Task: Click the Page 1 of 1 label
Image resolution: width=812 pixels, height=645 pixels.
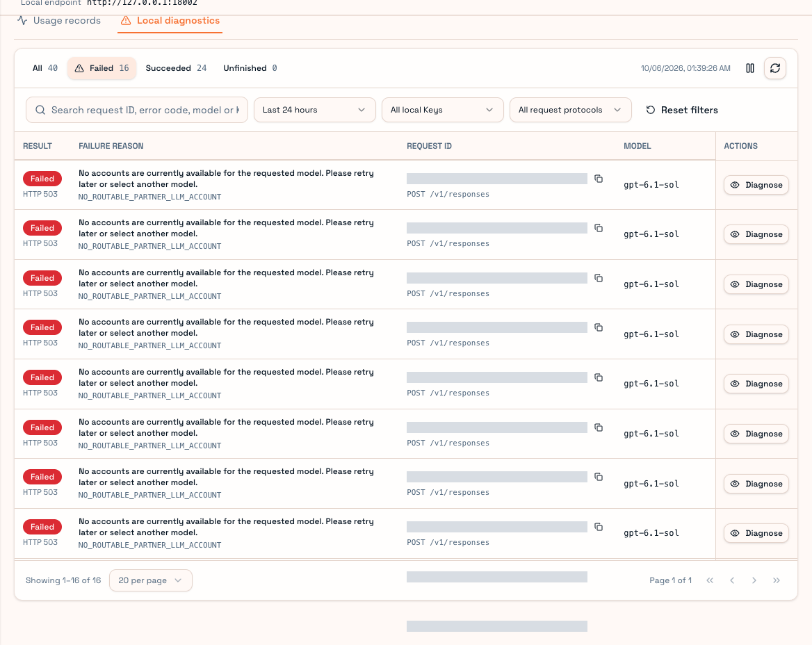Action: pyautogui.click(x=671, y=580)
